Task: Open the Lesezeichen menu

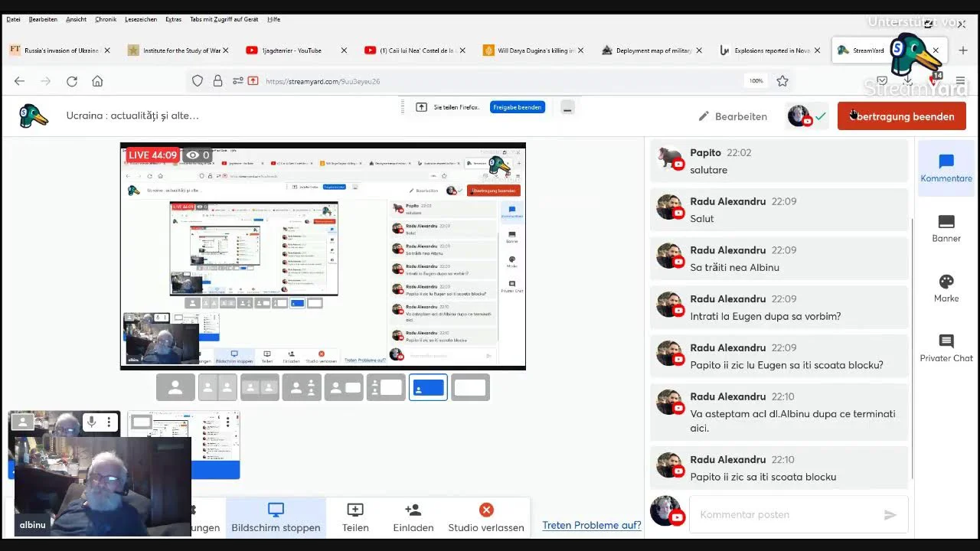Action: pos(141,19)
